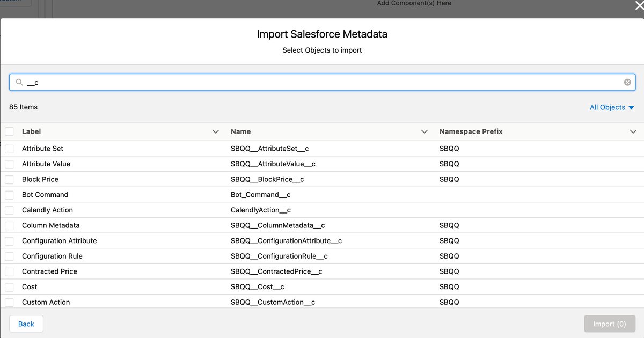Select the Block Price checkbox
The image size is (644, 338).
pos(9,179)
